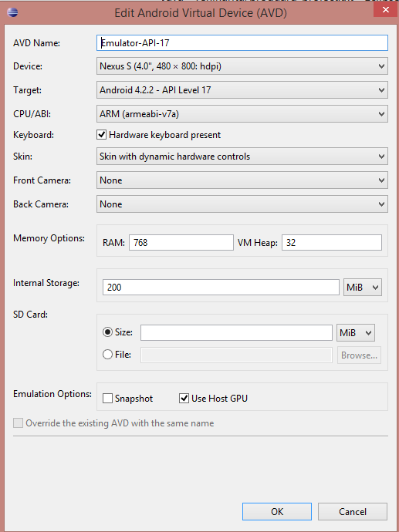Open the CPU/ABI ARM dropdown
Screen dimensions: 399x532
pos(242,114)
